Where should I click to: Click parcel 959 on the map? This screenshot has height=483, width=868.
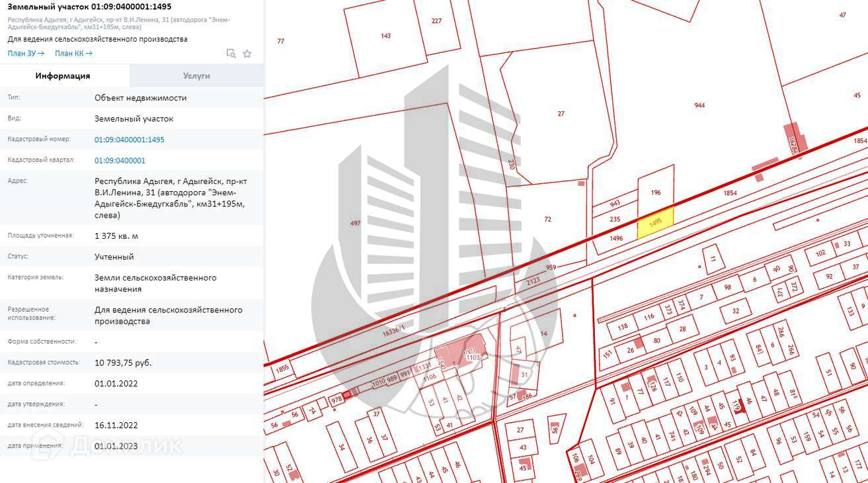551,267
